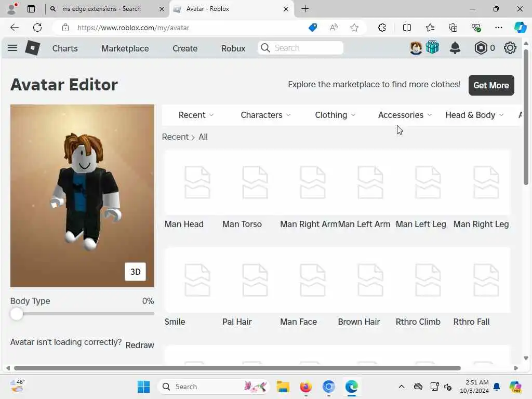Viewport: 532px width, 399px height.
Task: Open the Windows Start menu
Action: tap(143, 387)
